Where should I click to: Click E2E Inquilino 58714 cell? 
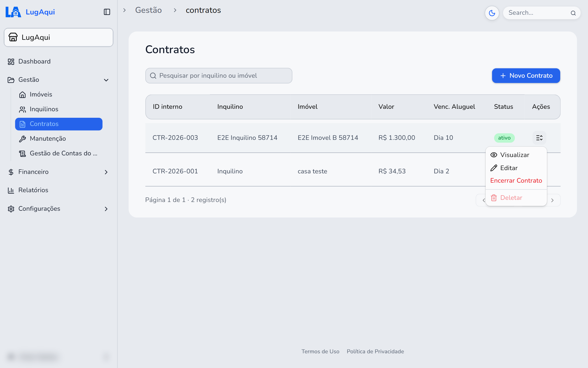point(247,138)
